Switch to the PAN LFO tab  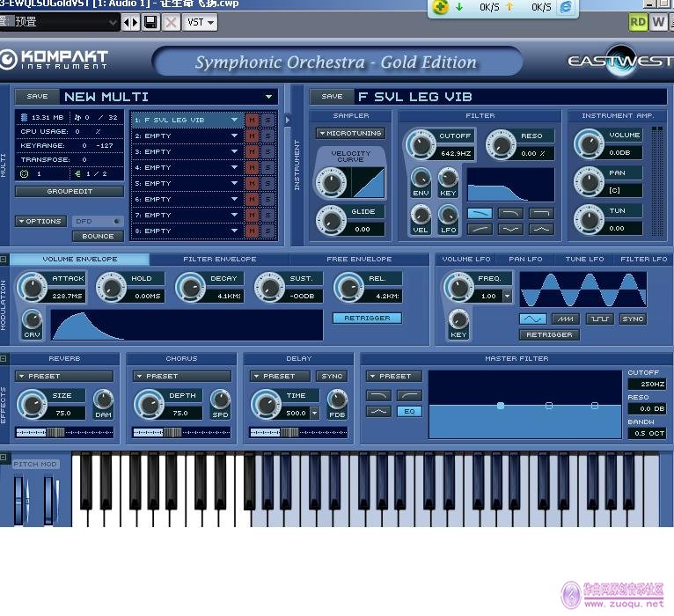click(525, 260)
